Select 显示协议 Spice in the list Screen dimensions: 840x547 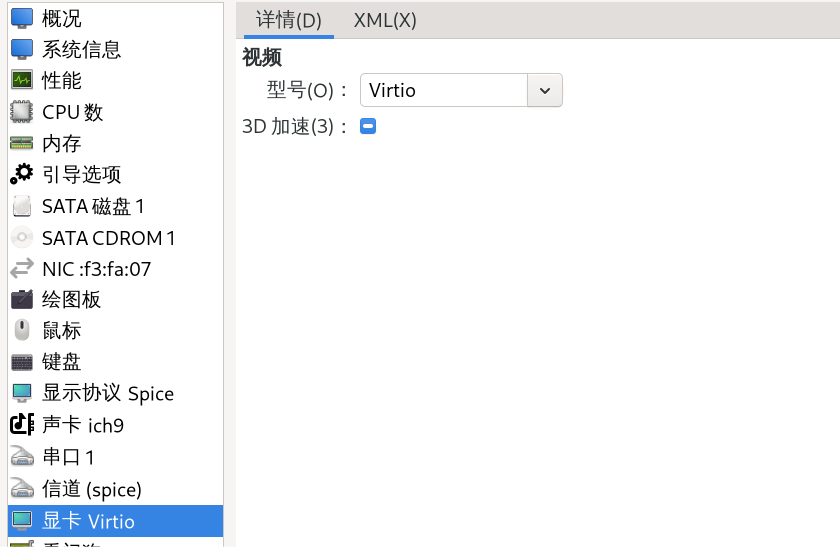pyautogui.click(x=107, y=393)
